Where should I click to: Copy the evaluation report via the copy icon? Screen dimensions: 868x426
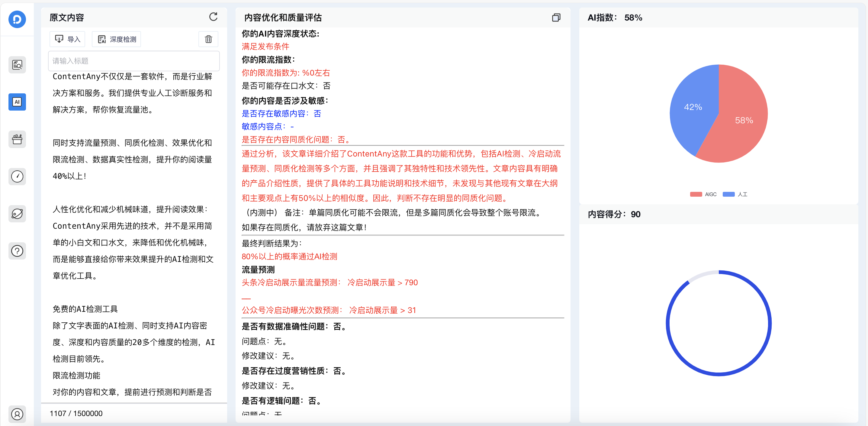[x=556, y=17]
